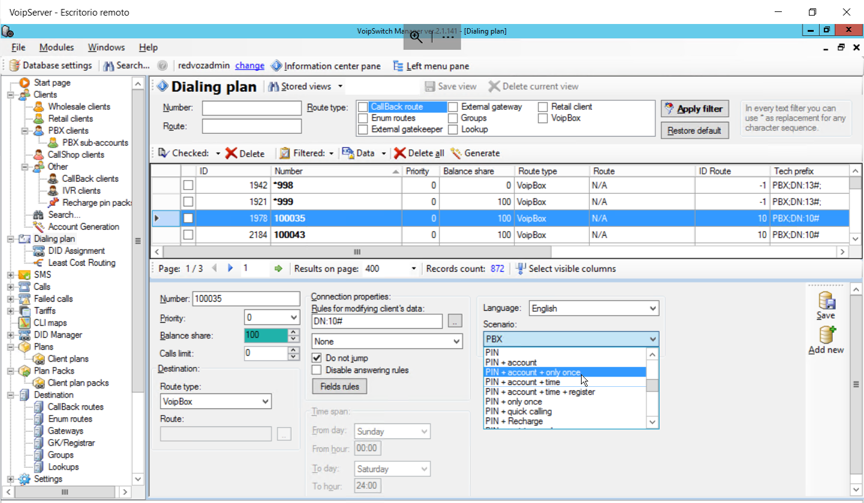Click the green go-to-page arrow

278,268
